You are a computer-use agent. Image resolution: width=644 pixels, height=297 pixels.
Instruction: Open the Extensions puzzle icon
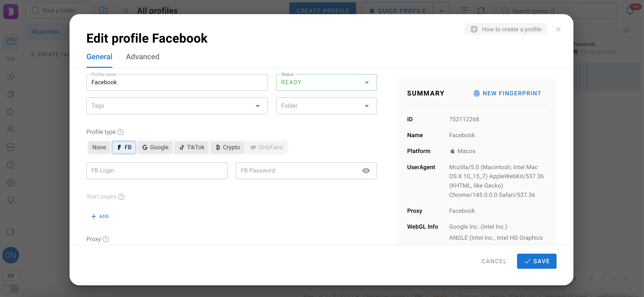pos(10,112)
